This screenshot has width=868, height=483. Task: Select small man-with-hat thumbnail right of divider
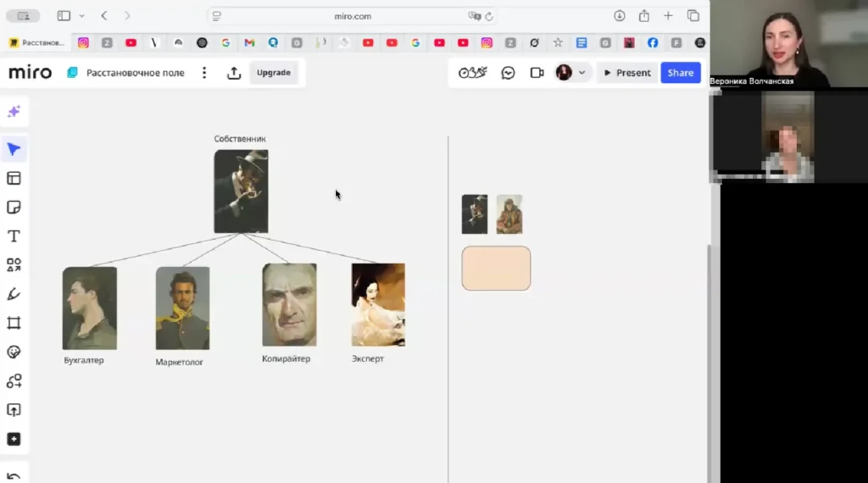[x=475, y=214]
